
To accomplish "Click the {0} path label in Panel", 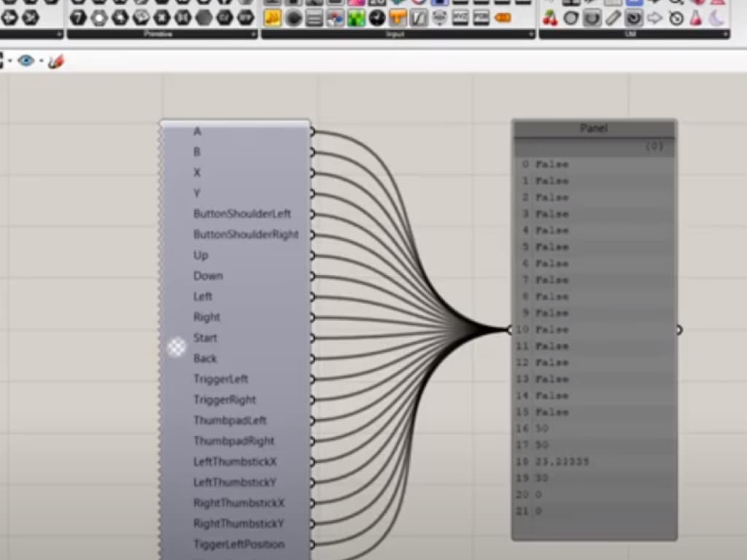I will (654, 146).
